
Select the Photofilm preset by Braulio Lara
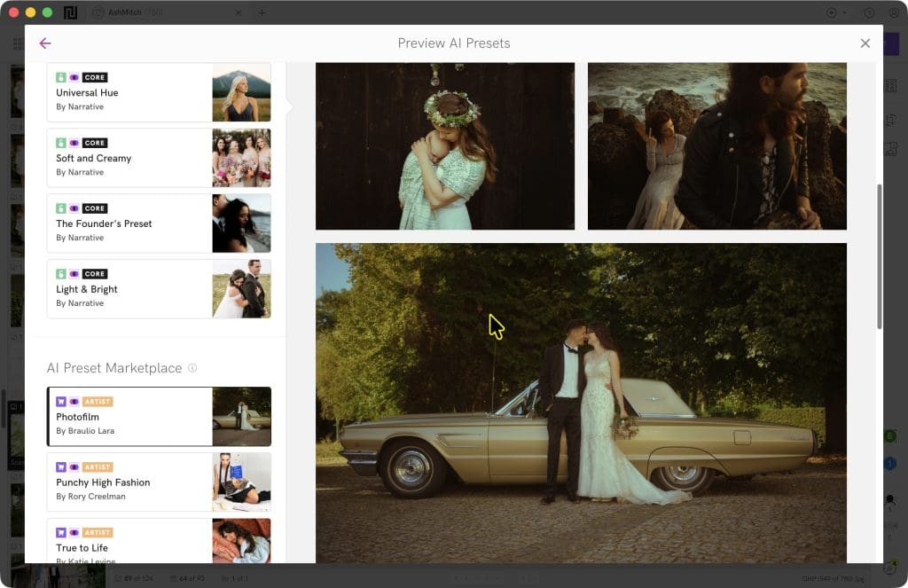click(x=159, y=417)
